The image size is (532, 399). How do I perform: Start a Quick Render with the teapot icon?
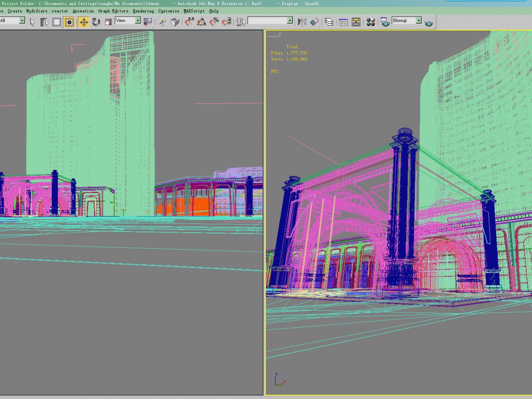click(428, 21)
